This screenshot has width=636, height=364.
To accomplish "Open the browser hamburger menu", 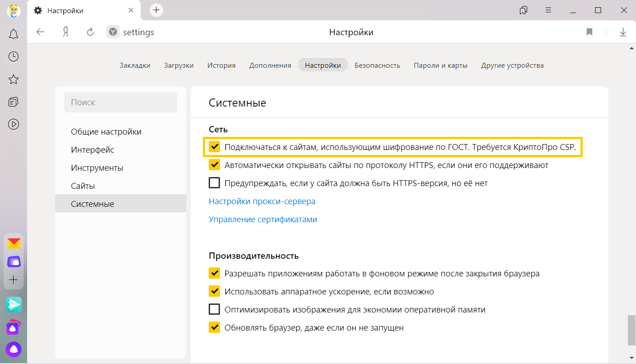I will coord(548,10).
